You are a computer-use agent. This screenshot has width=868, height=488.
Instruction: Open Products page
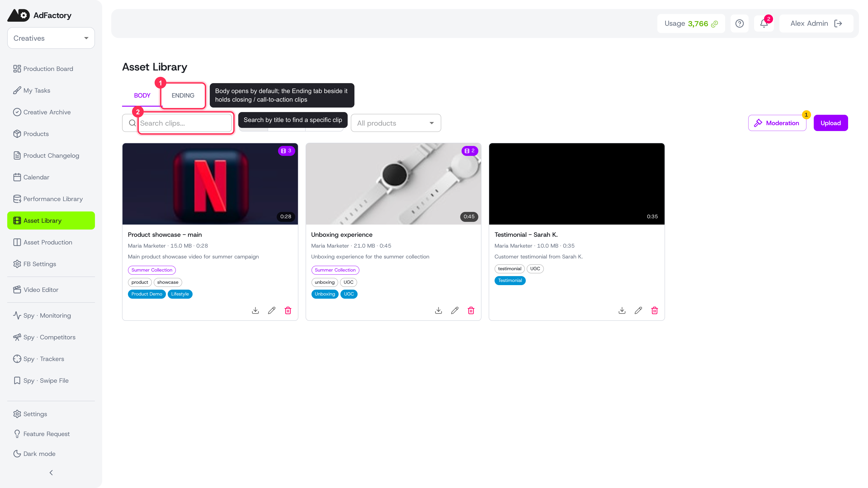51,134
